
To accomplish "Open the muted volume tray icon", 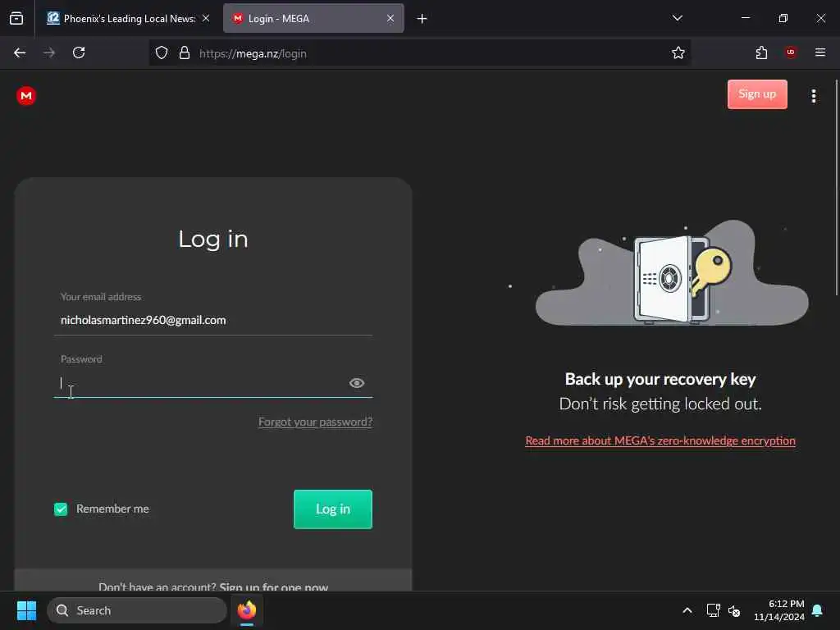I will pos(734,610).
